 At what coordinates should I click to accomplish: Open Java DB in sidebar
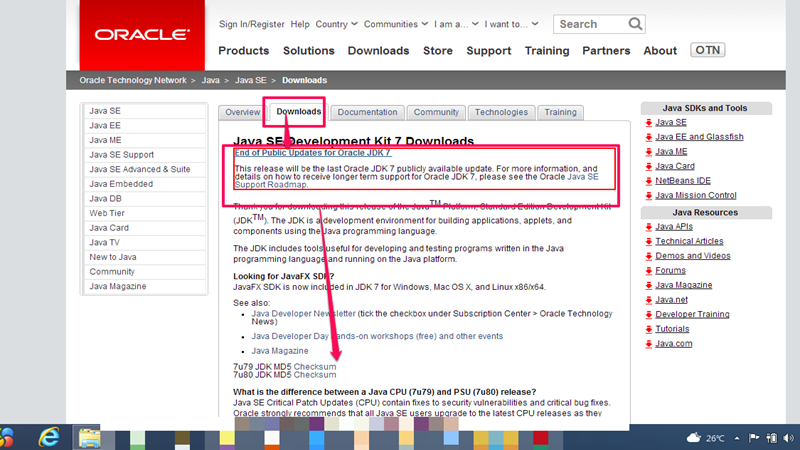145,198
